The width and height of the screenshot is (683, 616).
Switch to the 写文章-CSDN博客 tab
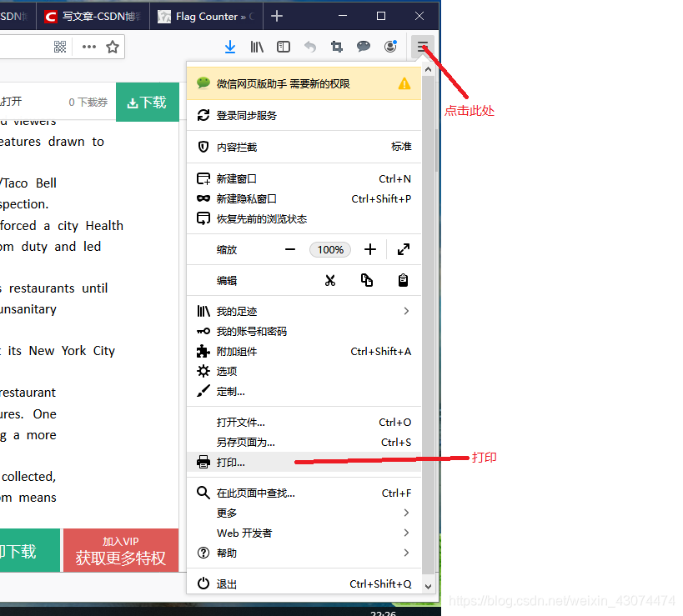(93, 16)
